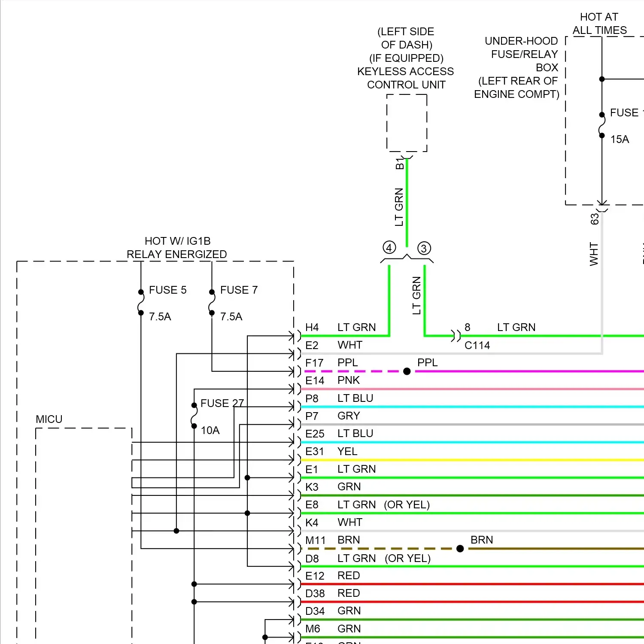Click "(OR YEL)" note on D8 row
This screenshot has height=644, width=644.
(x=407, y=559)
